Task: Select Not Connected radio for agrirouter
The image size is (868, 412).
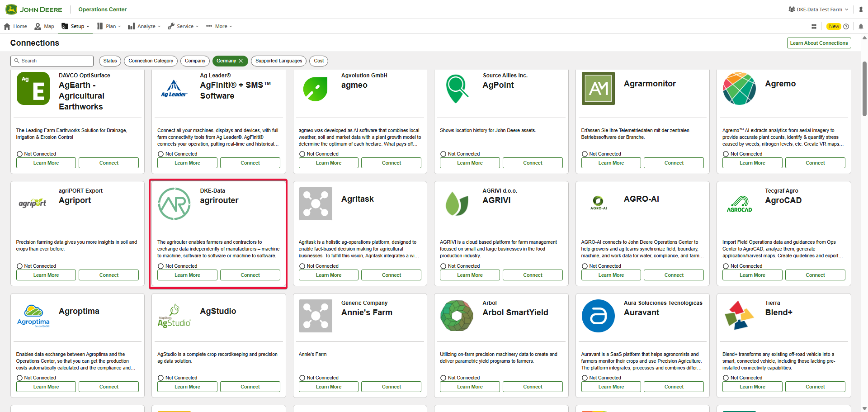Action: [160, 266]
